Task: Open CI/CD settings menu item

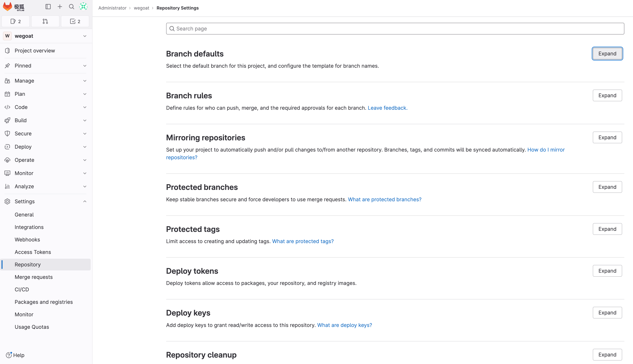Action: 22,290
